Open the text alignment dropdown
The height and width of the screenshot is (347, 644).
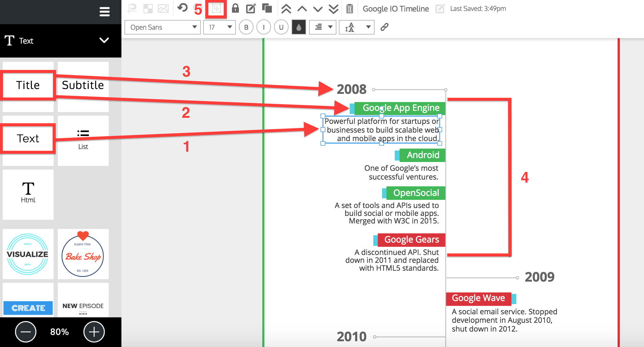point(323,27)
